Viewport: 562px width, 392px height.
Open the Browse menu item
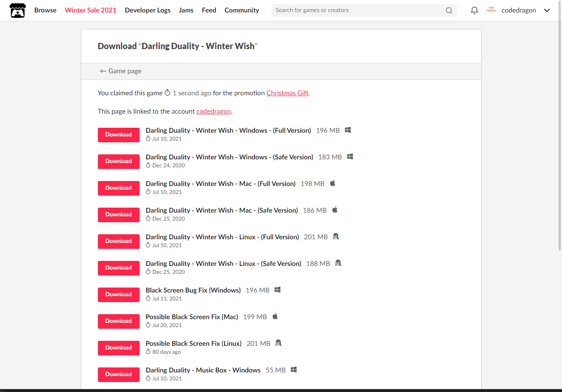45,10
